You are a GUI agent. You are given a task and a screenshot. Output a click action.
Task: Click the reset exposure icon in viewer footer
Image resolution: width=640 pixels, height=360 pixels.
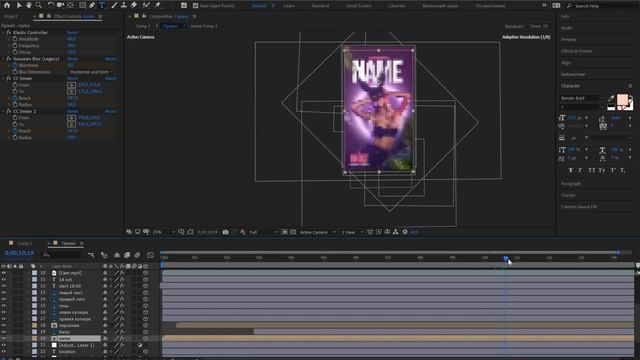405,232
